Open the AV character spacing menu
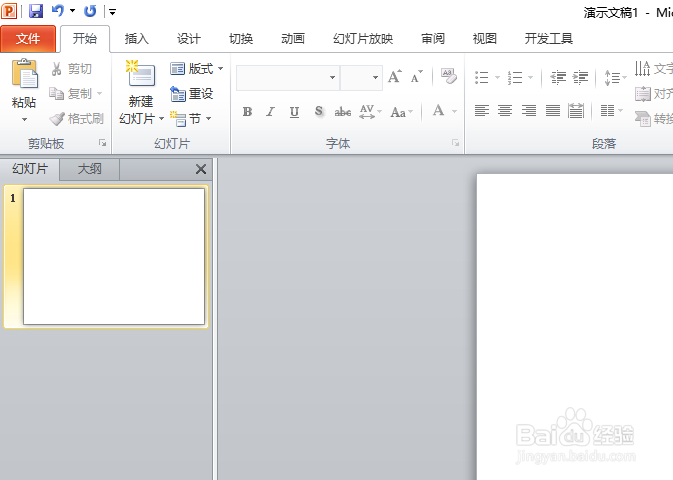 (x=370, y=112)
